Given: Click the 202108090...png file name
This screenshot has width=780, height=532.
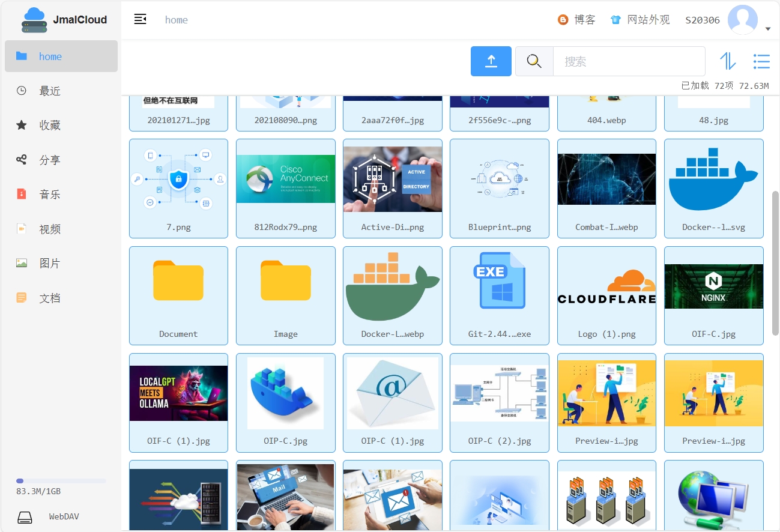Looking at the screenshot, I should [x=286, y=120].
